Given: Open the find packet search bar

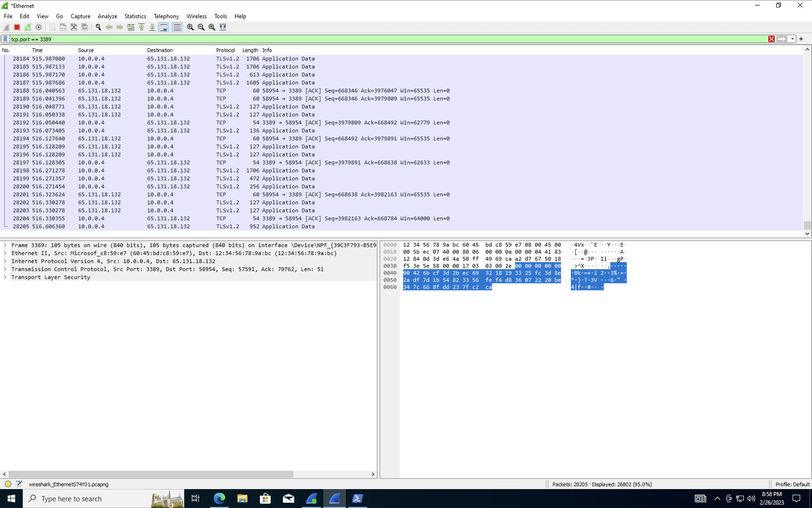Looking at the screenshot, I should [98, 27].
